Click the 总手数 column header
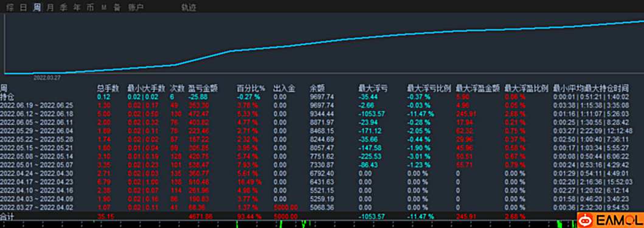This screenshot has width=644, height=228. pos(108,88)
